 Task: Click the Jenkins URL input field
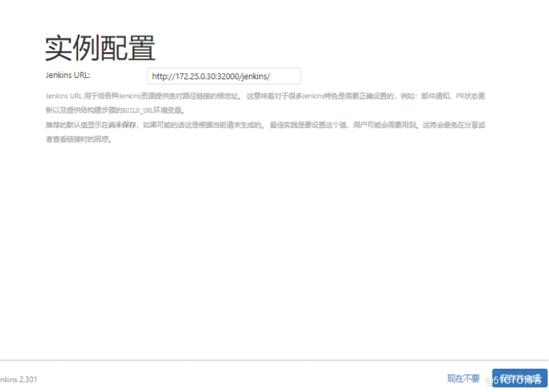point(224,76)
